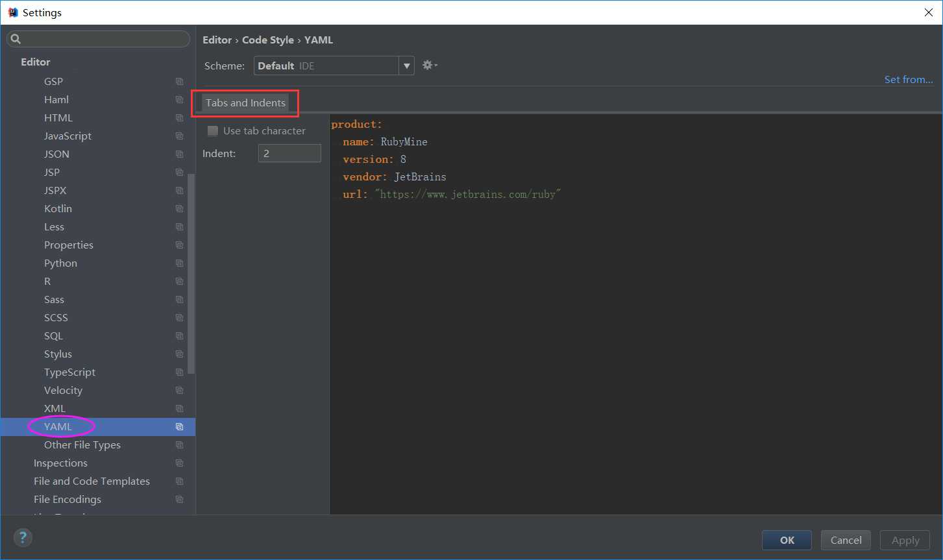Screen dimensions: 943x560
Task: Open the scheme gear actions menu
Action: point(430,65)
